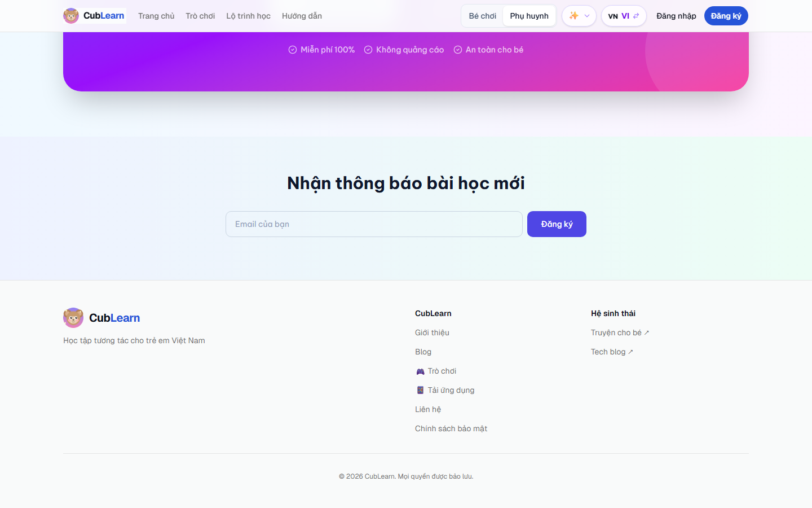The image size is (812, 508).
Task: Click the Tải ứng dụng footer link
Action: pos(445,390)
